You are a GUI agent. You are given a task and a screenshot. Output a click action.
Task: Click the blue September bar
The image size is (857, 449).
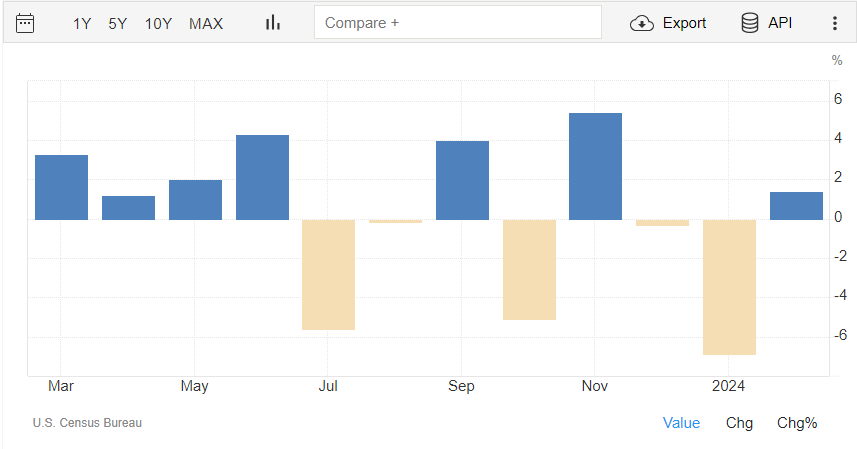(x=462, y=180)
